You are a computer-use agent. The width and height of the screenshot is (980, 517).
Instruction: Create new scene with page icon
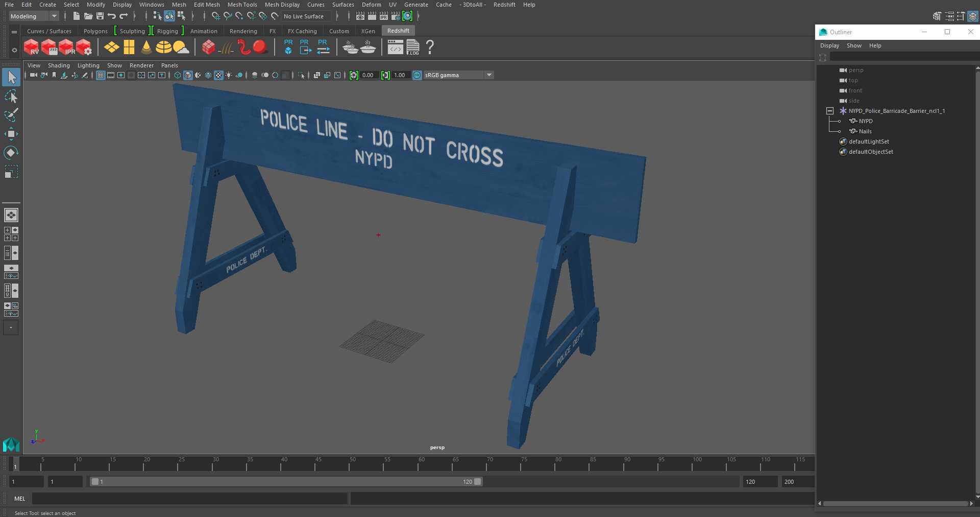[x=76, y=16]
